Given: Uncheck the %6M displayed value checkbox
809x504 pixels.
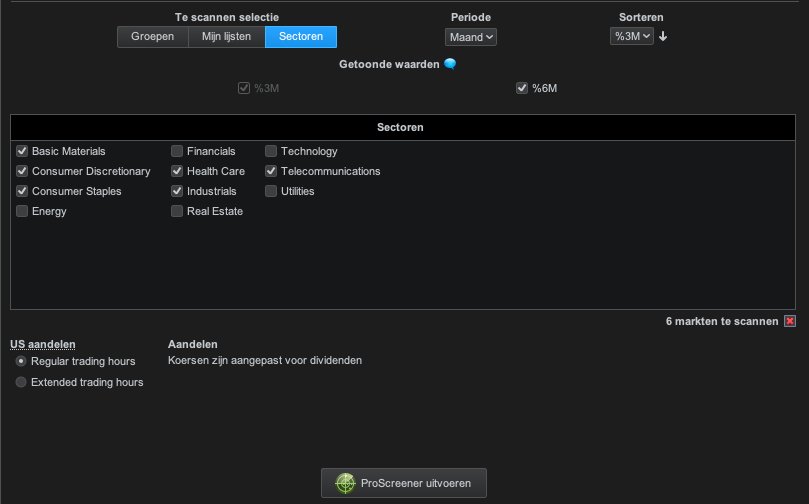Looking at the screenshot, I should point(522,88).
